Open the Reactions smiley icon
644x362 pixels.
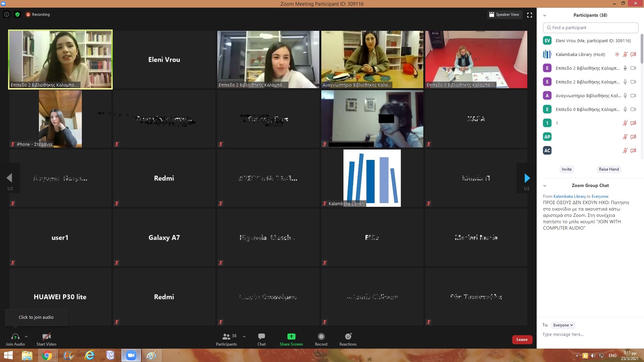[348, 337]
